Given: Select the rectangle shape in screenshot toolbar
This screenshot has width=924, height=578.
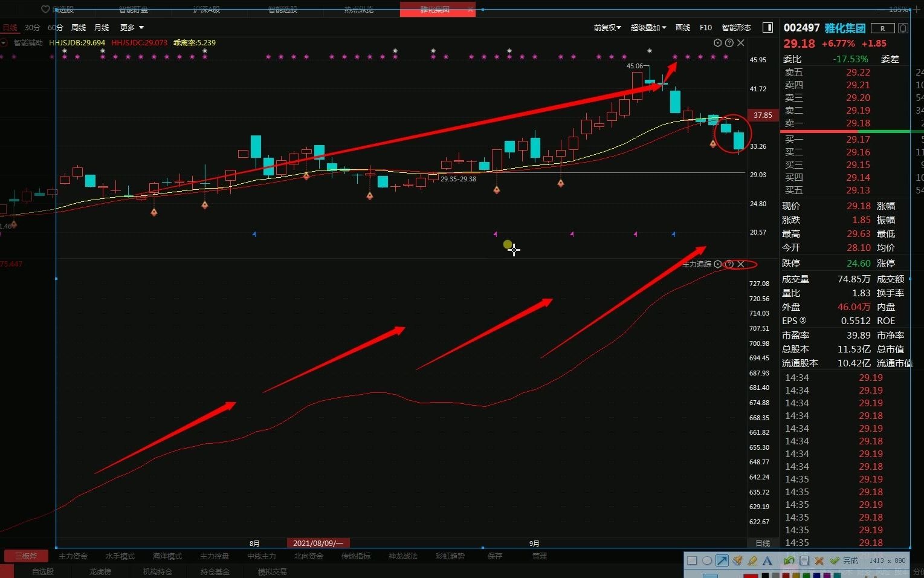Looking at the screenshot, I should 692,560.
